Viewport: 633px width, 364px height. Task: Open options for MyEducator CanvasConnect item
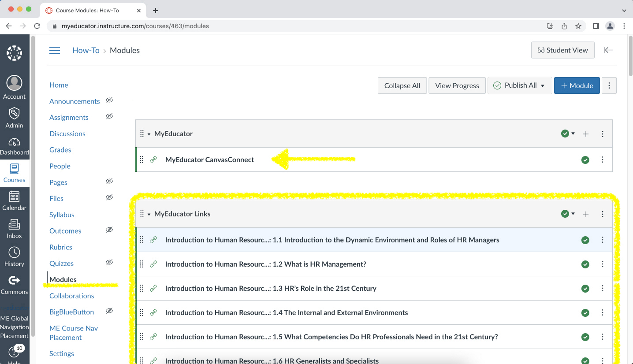[603, 160]
